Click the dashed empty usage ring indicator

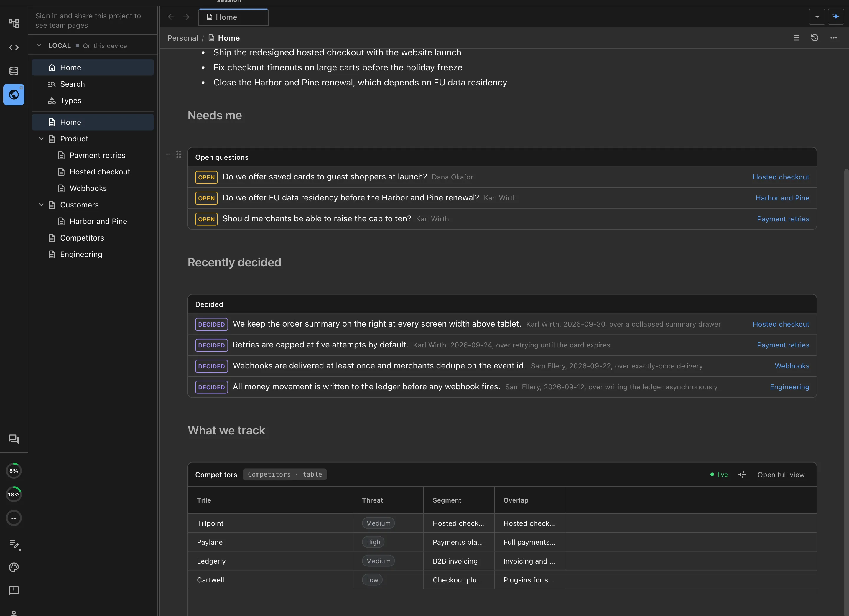point(14,518)
